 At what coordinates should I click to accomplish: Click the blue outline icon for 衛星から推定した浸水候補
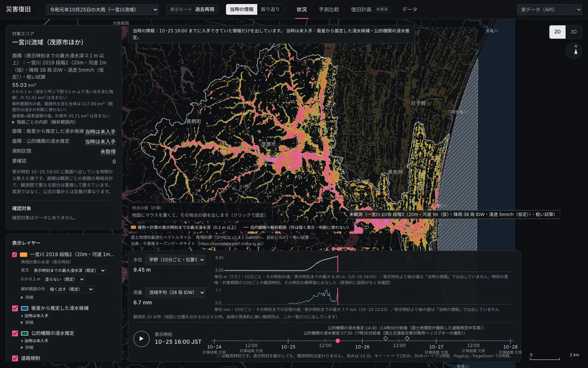(25, 308)
